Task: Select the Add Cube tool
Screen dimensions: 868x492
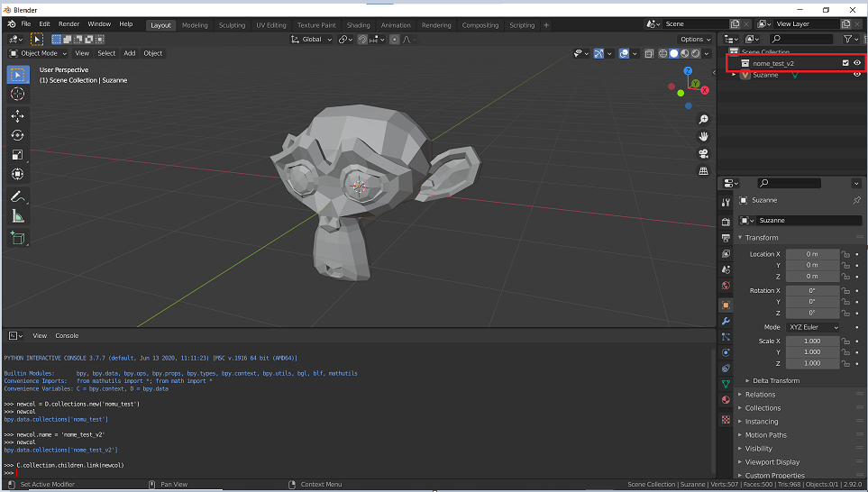Action: pos(18,239)
